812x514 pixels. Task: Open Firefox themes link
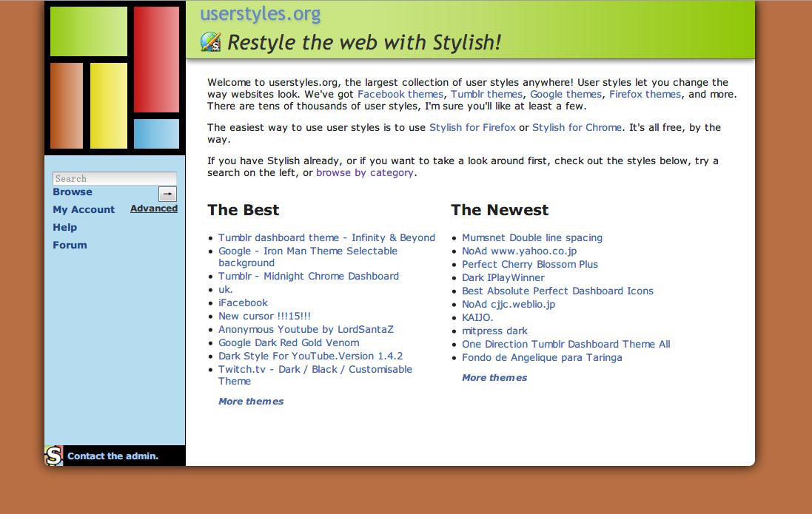click(x=645, y=94)
